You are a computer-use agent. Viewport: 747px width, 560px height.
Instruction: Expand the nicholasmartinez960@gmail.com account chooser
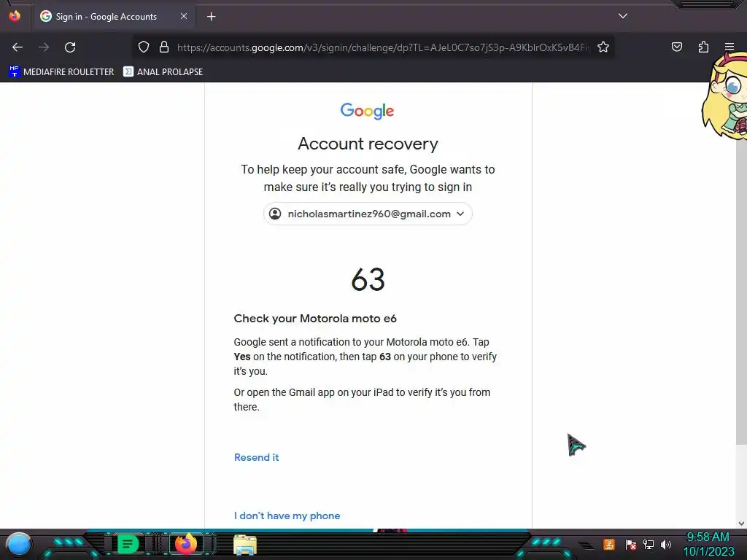click(368, 214)
